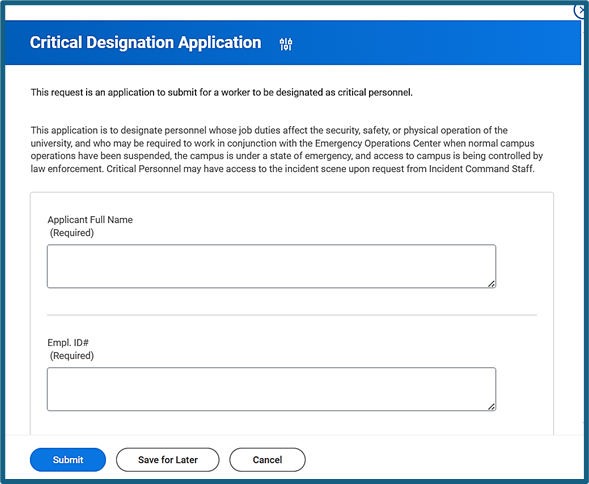
Task: Click the resize grip of Empl. ID# box
Action: [491, 406]
